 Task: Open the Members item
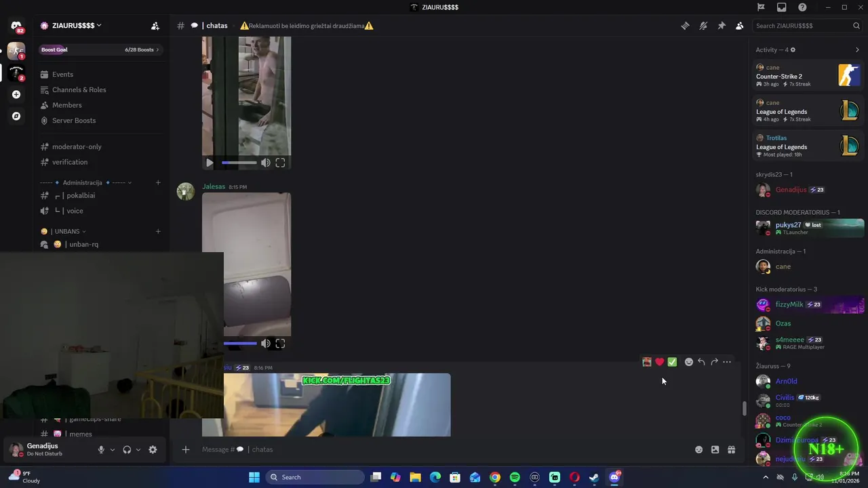[100, 105]
